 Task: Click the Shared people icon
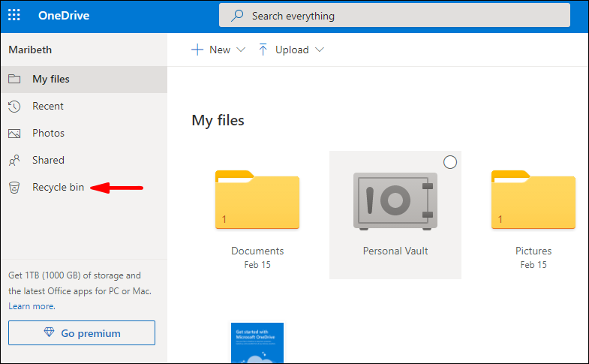[x=14, y=161]
